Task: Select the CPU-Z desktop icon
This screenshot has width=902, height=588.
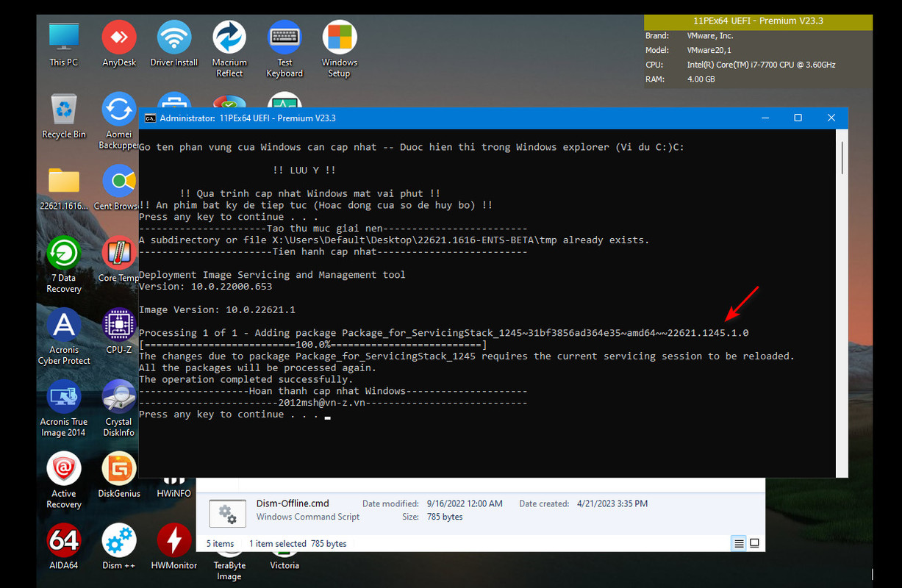Action: 119,331
